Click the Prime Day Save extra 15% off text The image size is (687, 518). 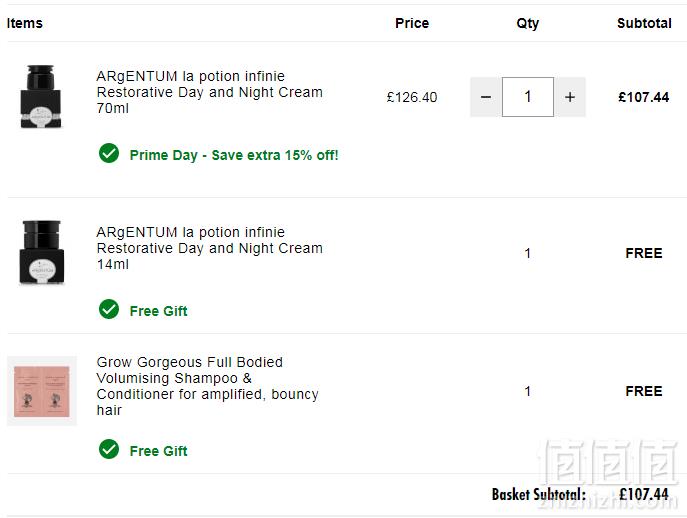(234, 155)
